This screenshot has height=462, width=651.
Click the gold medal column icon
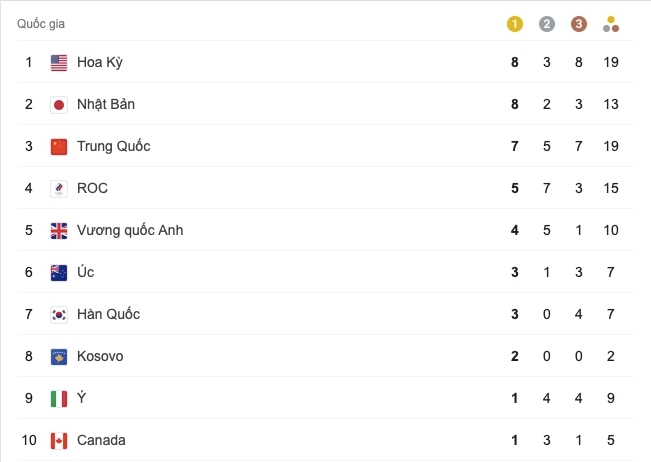tap(515, 24)
